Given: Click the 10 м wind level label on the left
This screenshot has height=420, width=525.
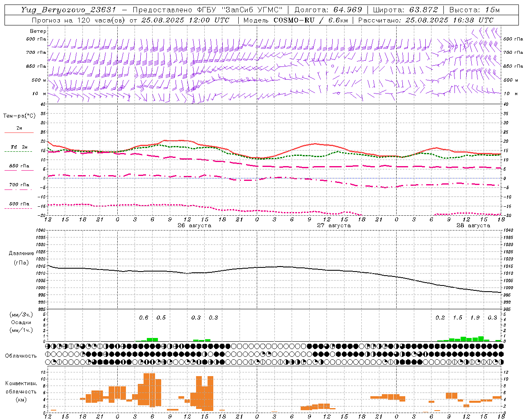Looking at the screenshot, I should pyautogui.click(x=39, y=94).
